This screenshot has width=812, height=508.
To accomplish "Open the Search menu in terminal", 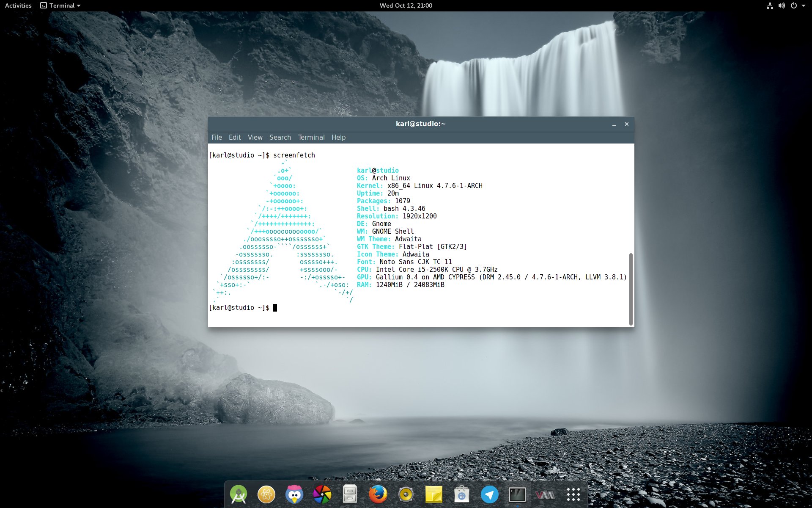I will click(x=280, y=137).
